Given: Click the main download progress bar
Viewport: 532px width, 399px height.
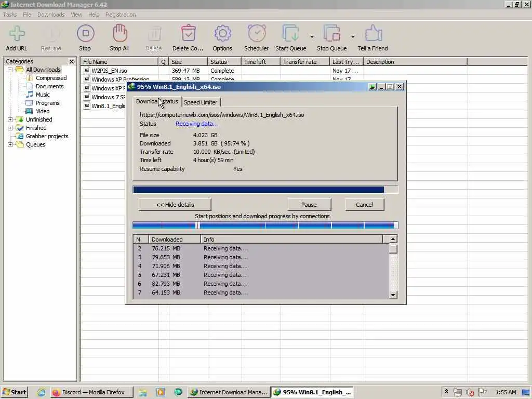Looking at the screenshot, I should tap(265, 190).
